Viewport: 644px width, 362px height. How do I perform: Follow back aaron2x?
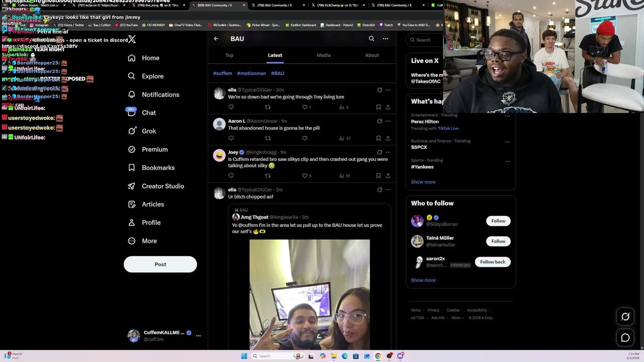pyautogui.click(x=493, y=262)
